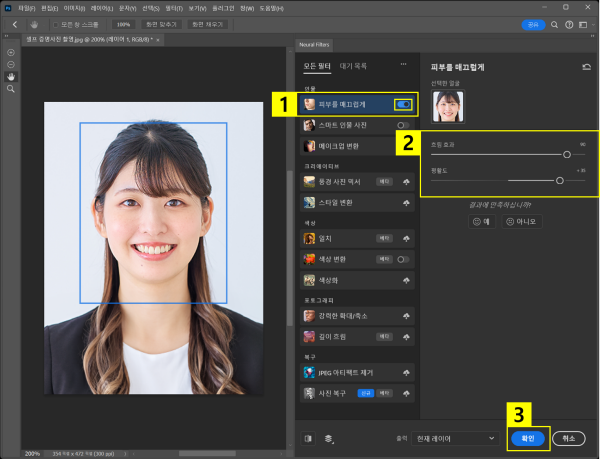The image size is (600, 459).
Task: Click the 흐림 효과 slider handle
Action: 567,154
